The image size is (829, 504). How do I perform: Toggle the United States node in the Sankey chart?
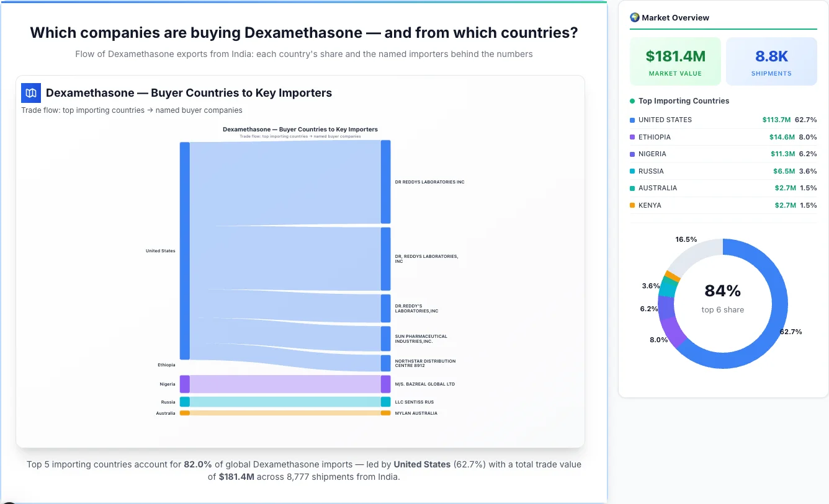(x=183, y=250)
